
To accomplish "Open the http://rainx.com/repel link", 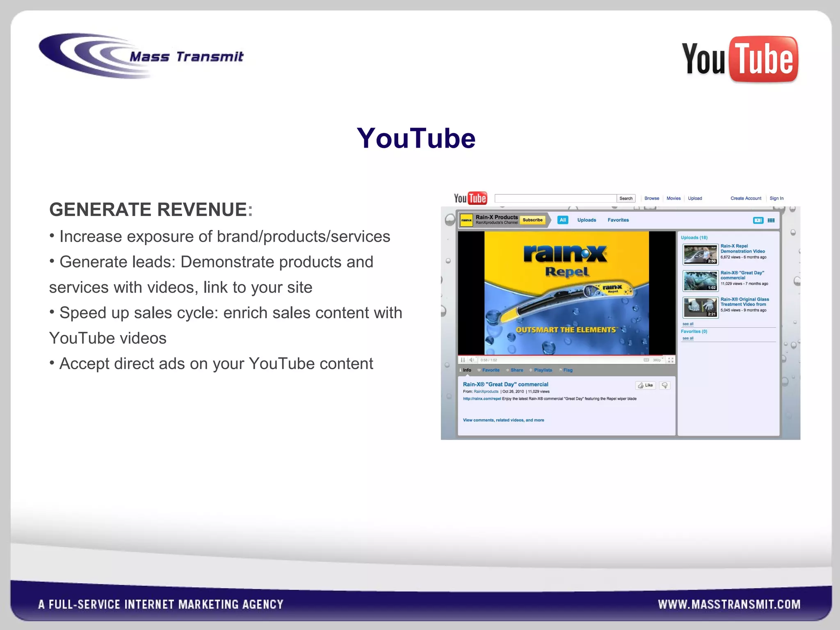I will 482,399.
